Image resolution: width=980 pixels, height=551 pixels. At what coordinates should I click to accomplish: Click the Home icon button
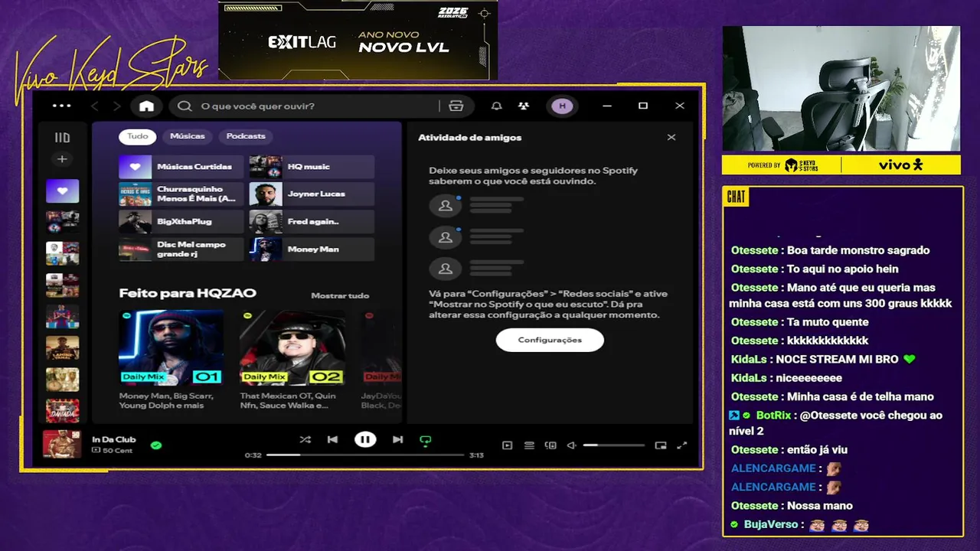click(x=146, y=106)
